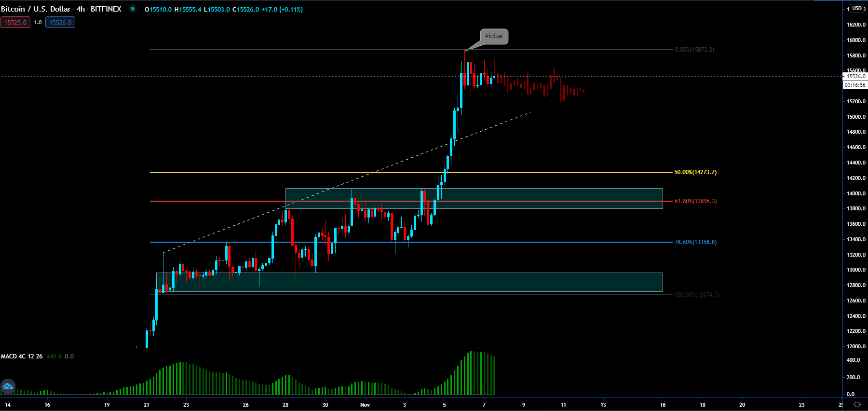Click the 1.0 quantity field between prices

coord(38,22)
